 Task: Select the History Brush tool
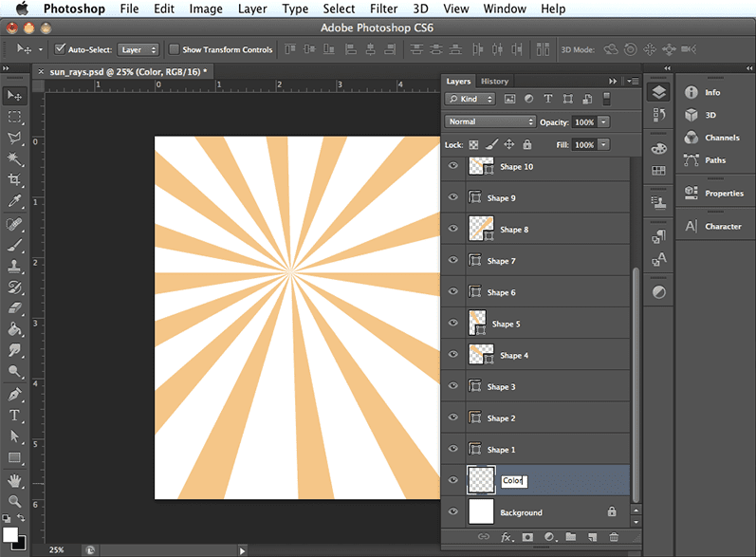[14, 288]
